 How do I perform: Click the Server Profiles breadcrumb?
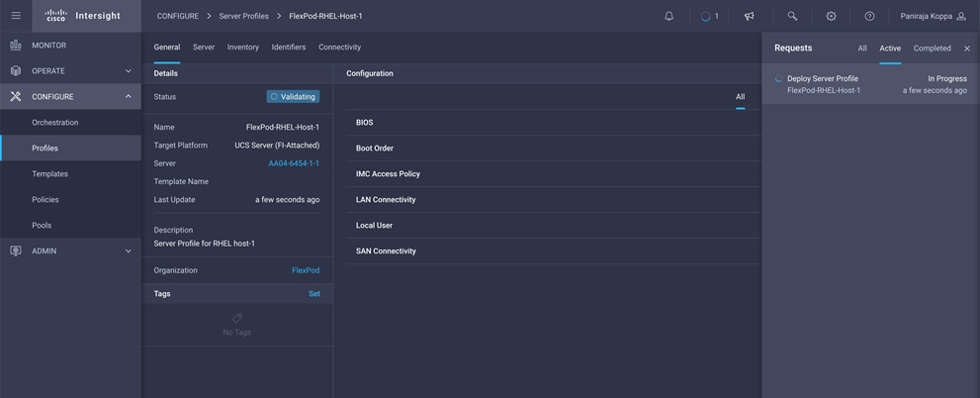click(243, 16)
